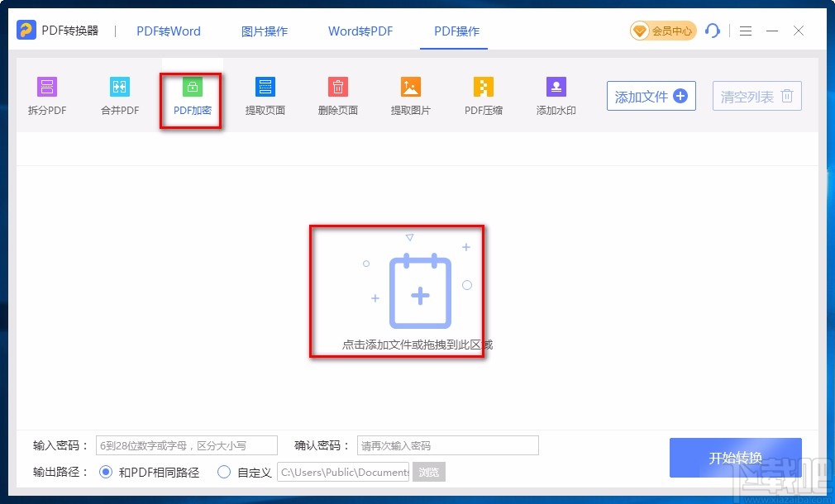Viewport: 835px width, 504px height.
Task: Select the 删除页面 (Delete Pages) tool
Action: [x=337, y=95]
